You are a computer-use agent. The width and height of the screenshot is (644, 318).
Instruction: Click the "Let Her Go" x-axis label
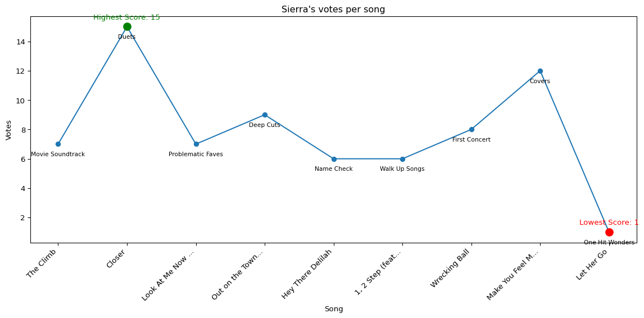tap(592, 265)
